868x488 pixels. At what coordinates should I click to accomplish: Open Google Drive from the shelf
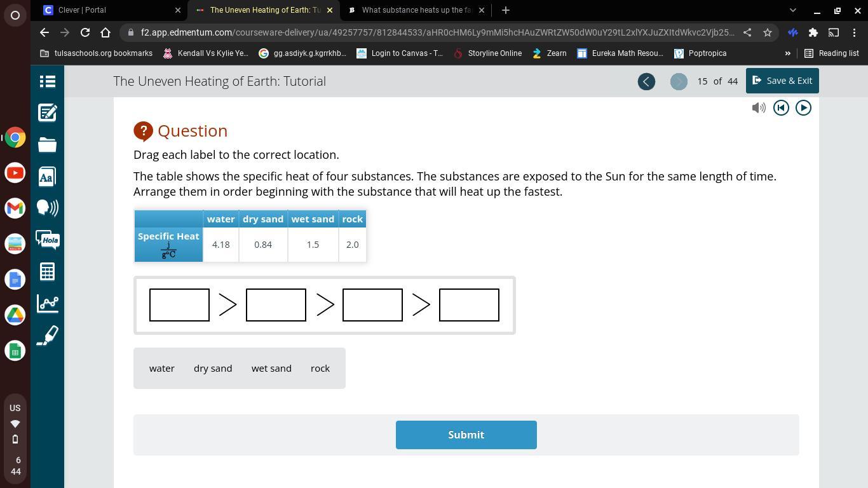(15, 315)
